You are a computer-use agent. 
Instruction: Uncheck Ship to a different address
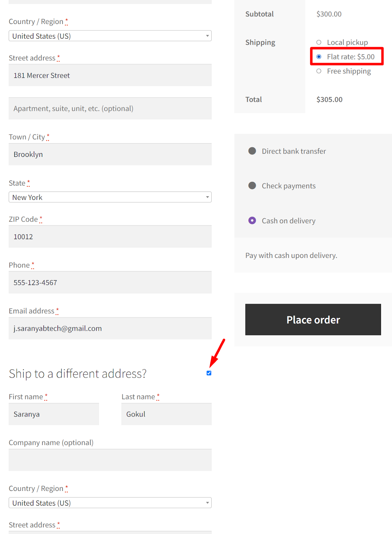point(208,373)
